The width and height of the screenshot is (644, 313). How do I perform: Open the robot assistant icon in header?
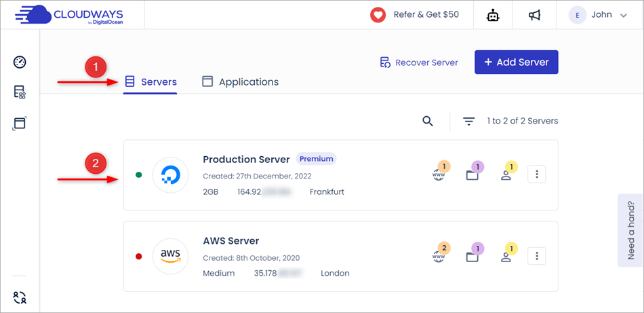coord(492,15)
